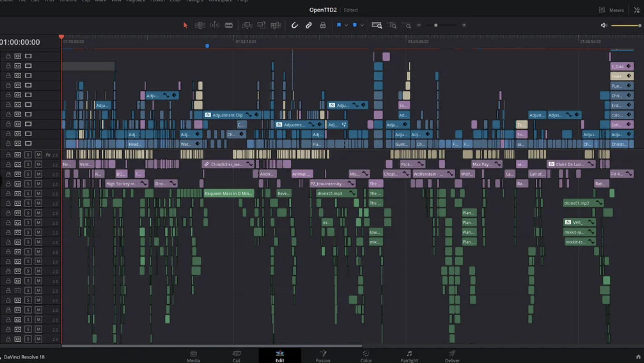The height and width of the screenshot is (363, 644).
Task: Click the 01:00:00:00 timecode field
Action: 20,42
